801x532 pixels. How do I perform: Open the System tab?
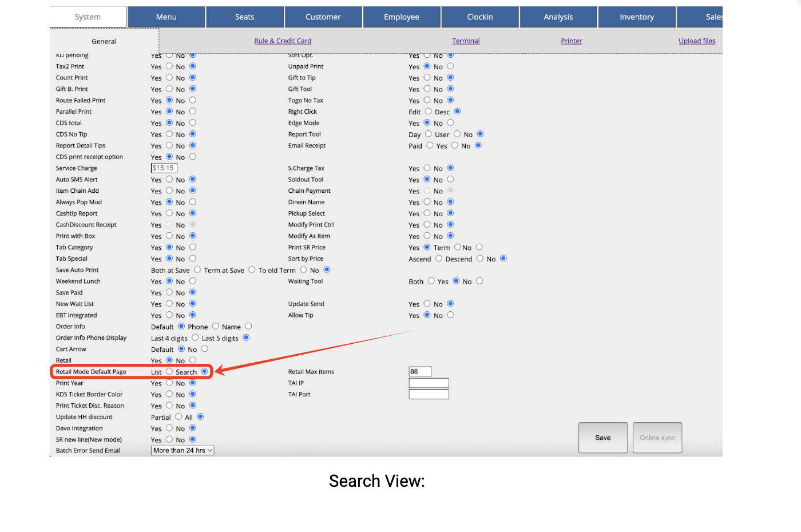pos(88,17)
